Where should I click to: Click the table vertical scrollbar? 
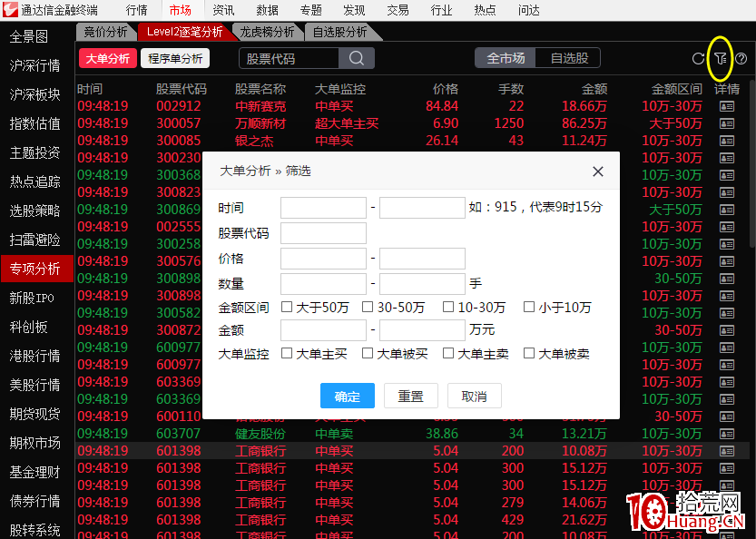coord(752,164)
